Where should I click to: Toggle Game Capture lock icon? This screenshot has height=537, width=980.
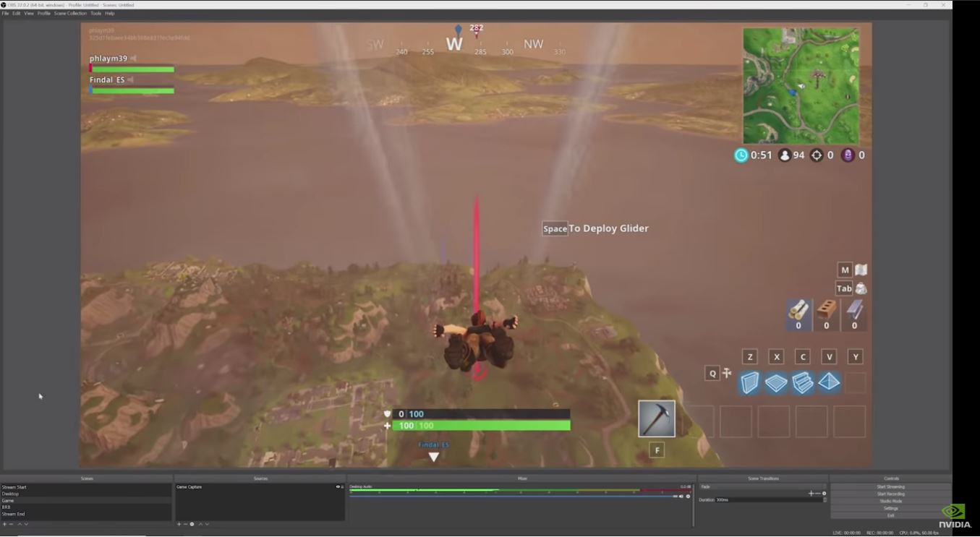pyautogui.click(x=342, y=487)
